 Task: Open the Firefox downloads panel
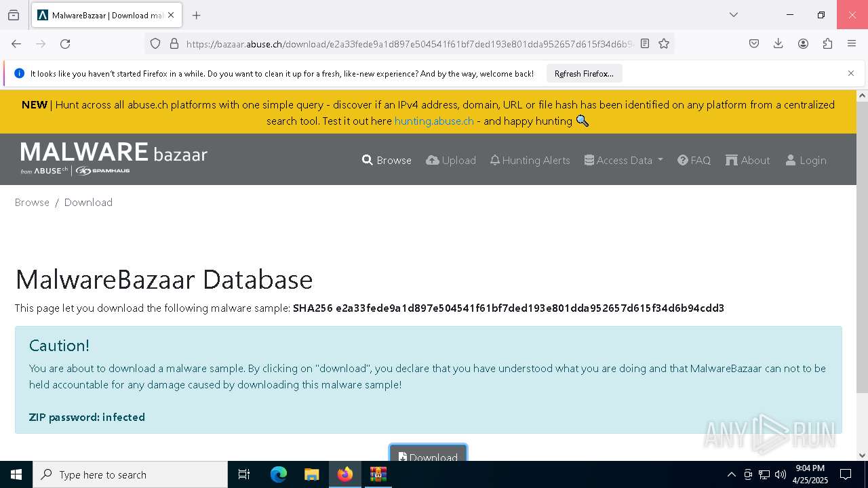[778, 43]
